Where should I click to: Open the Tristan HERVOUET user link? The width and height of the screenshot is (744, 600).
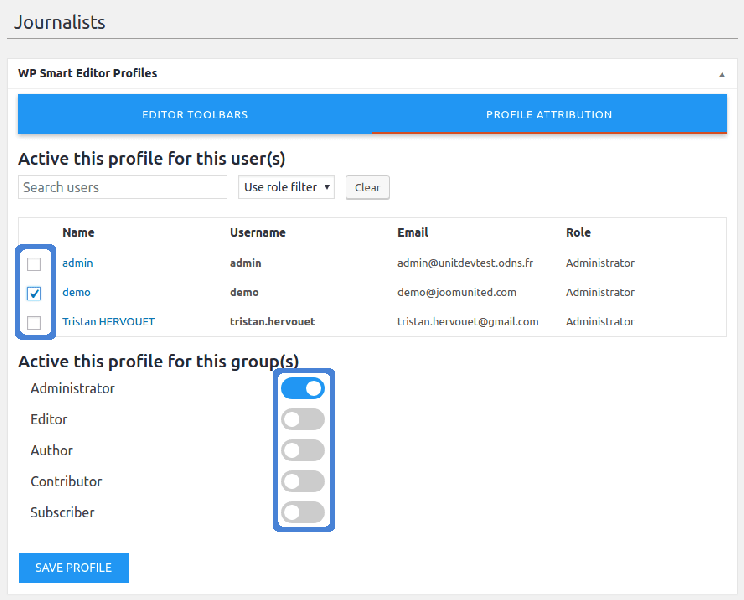pos(108,322)
